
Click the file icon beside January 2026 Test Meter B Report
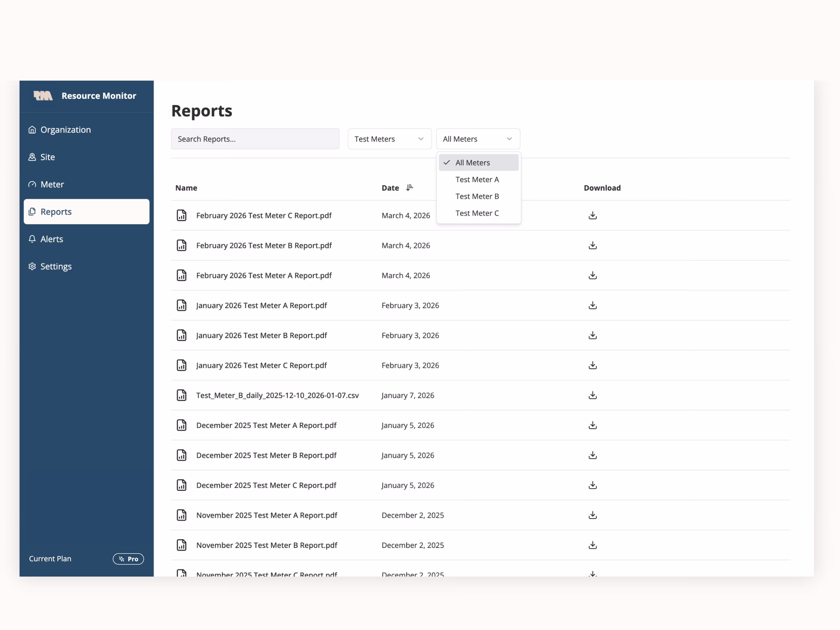181,335
